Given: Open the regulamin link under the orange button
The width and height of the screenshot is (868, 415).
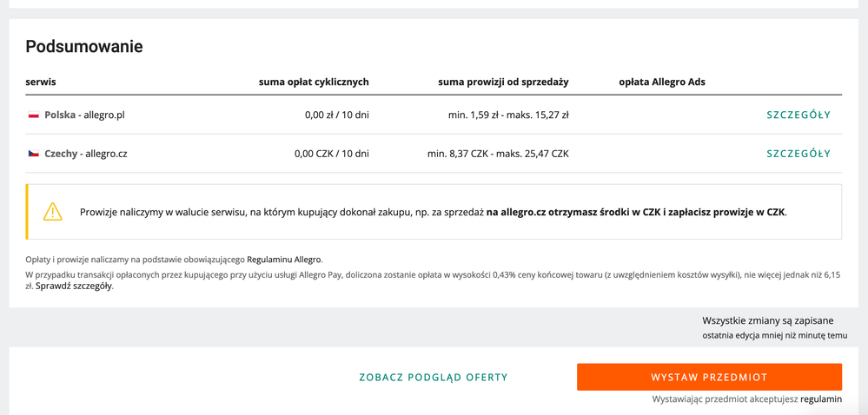Looking at the screenshot, I should [x=821, y=399].
